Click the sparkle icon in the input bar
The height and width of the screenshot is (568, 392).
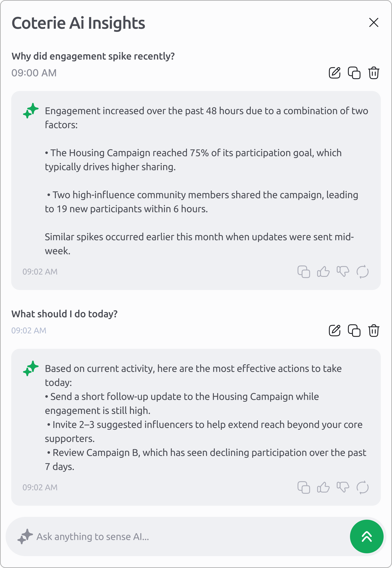pyautogui.click(x=25, y=536)
